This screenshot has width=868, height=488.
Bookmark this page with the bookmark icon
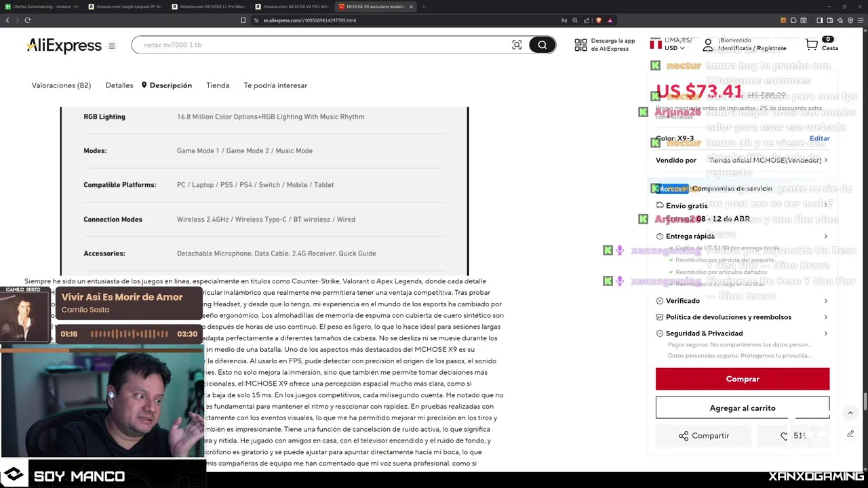coord(243,20)
